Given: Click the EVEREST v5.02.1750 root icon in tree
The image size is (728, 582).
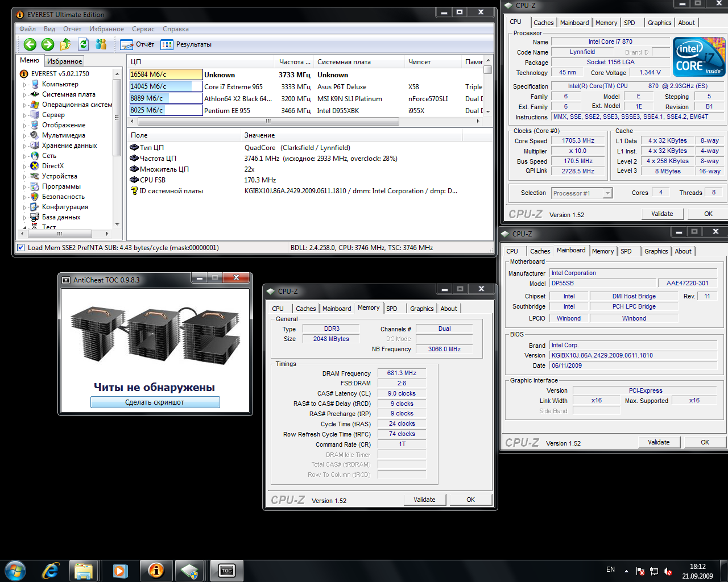Looking at the screenshot, I should [x=24, y=74].
